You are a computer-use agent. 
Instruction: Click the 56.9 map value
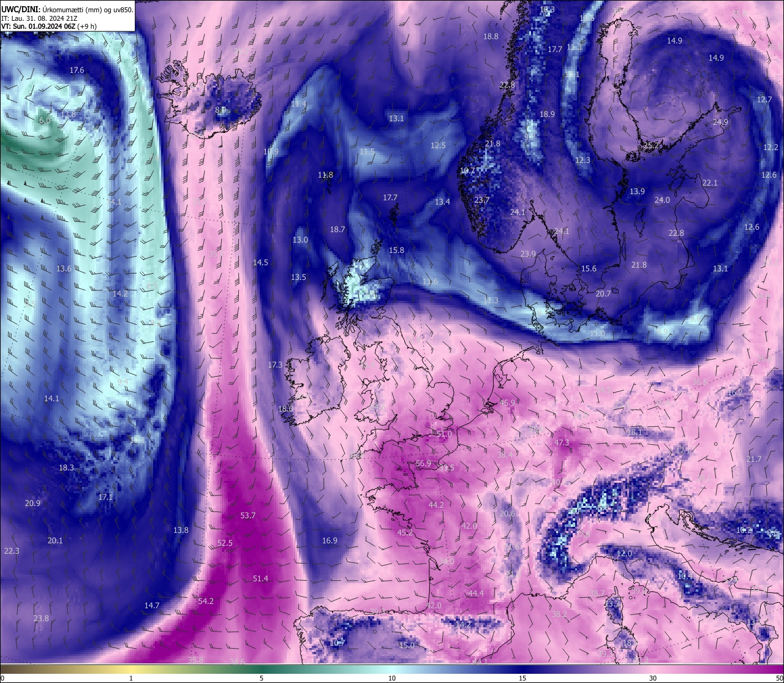click(x=423, y=464)
